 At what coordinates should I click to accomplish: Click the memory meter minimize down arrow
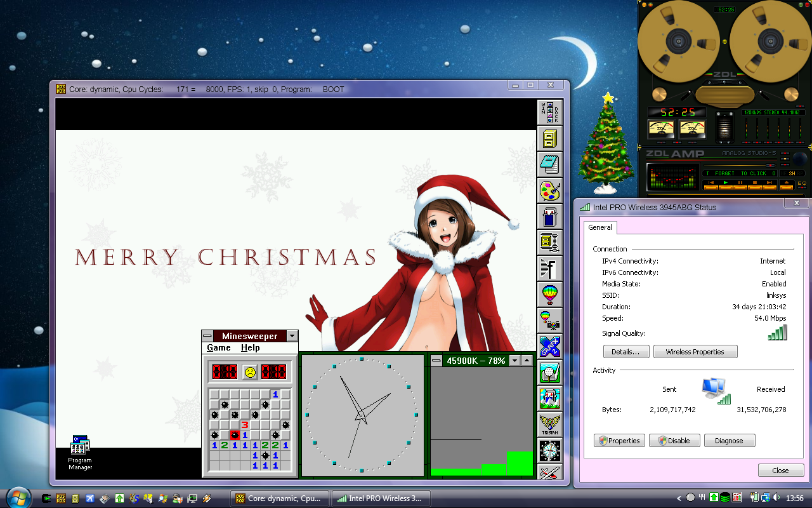click(x=516, y=361)
